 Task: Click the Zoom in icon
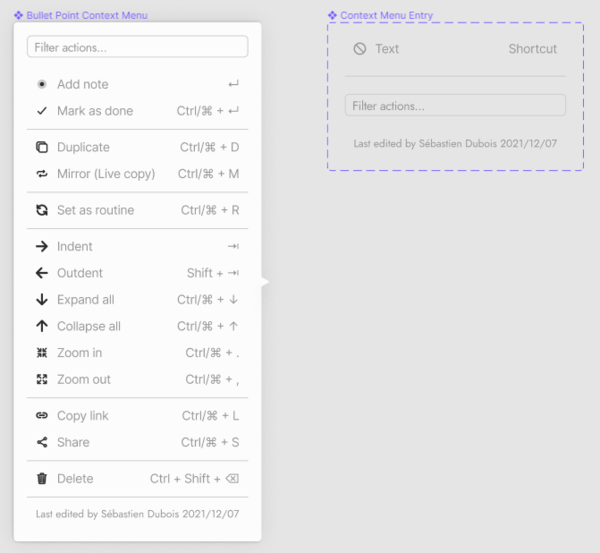pyautogui.click(x=42, y=353)
